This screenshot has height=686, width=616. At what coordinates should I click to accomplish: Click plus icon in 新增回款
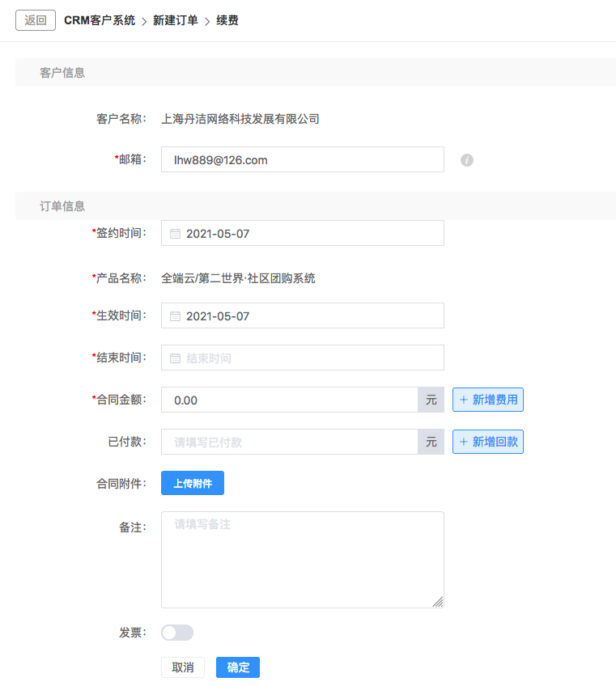[464, 442]
